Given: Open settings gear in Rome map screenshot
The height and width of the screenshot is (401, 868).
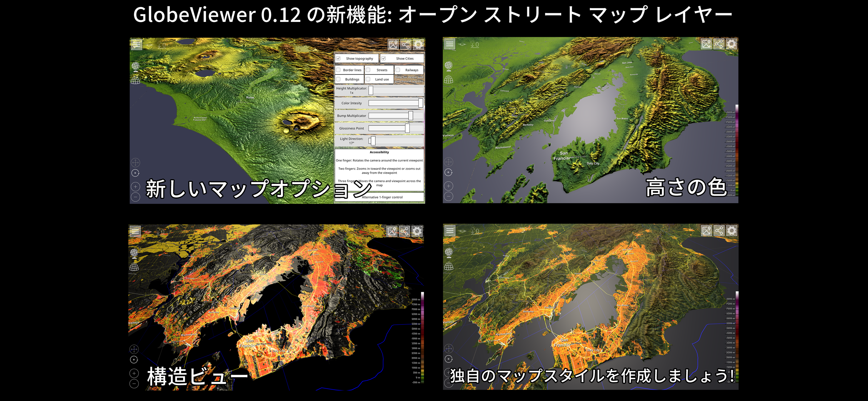Looking at the screenshot, I should pyautogui.click(x=418, y=44).
